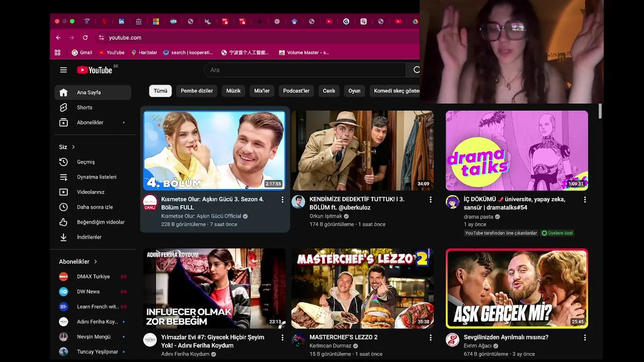Open the Kısmetse Olur channel avatar
This screenshot has height=362, width=644.
click(x=150, y=202)
